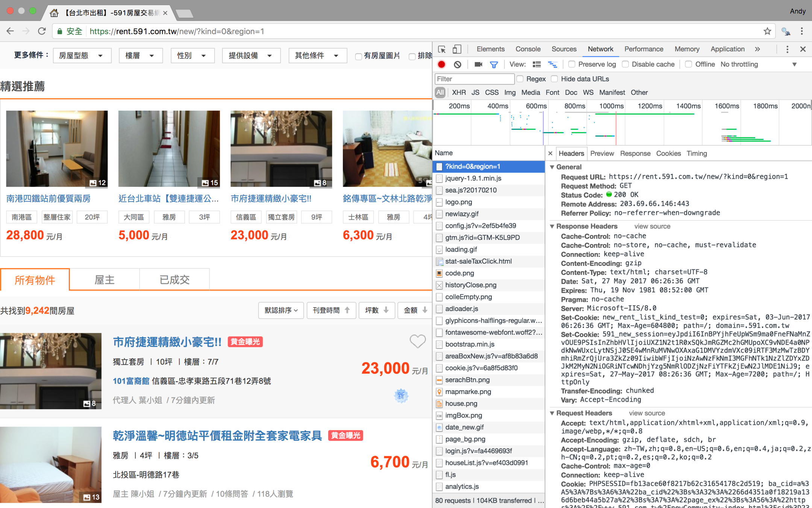This screenshot has width=812, height=508.
Task: Activate the inspect element picker icon
Action: coord(442,49)
